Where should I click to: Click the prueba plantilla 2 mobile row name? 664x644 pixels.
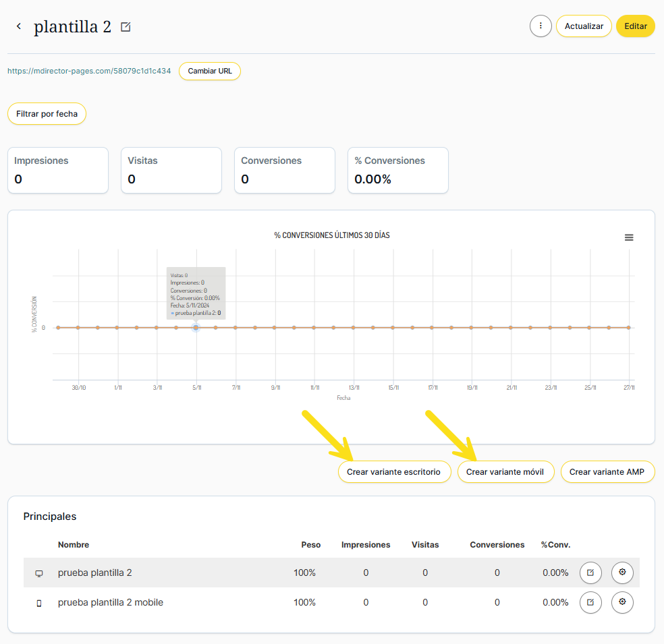click(111, 602)
